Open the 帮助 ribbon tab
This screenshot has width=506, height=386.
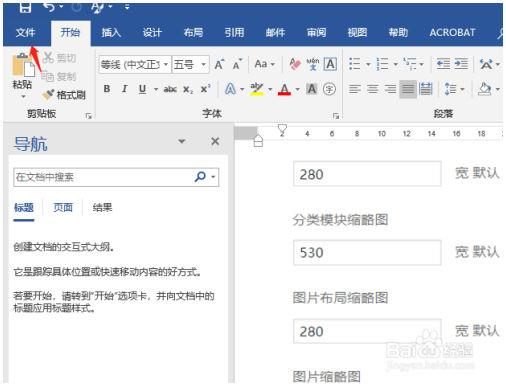coord(398,32)
